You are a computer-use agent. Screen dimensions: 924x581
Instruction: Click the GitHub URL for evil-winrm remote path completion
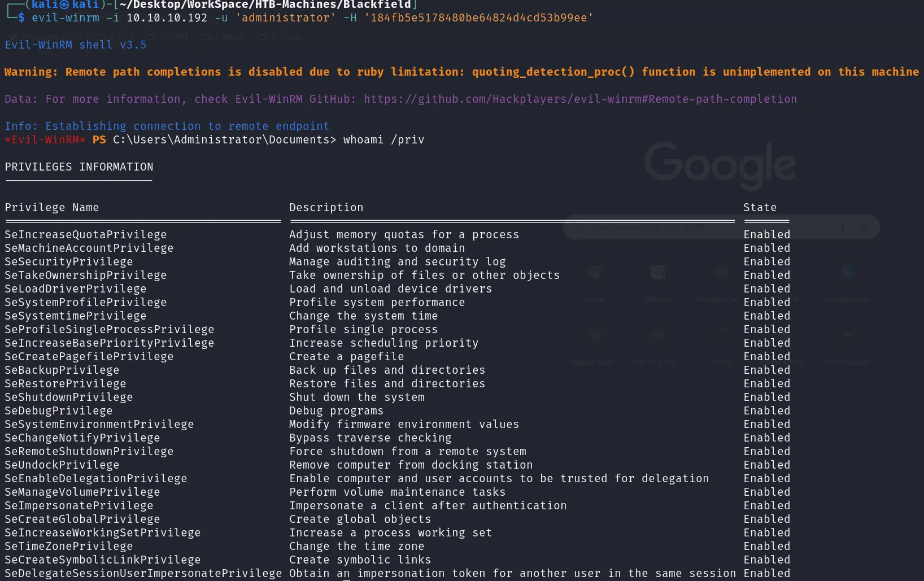(580, 99)
